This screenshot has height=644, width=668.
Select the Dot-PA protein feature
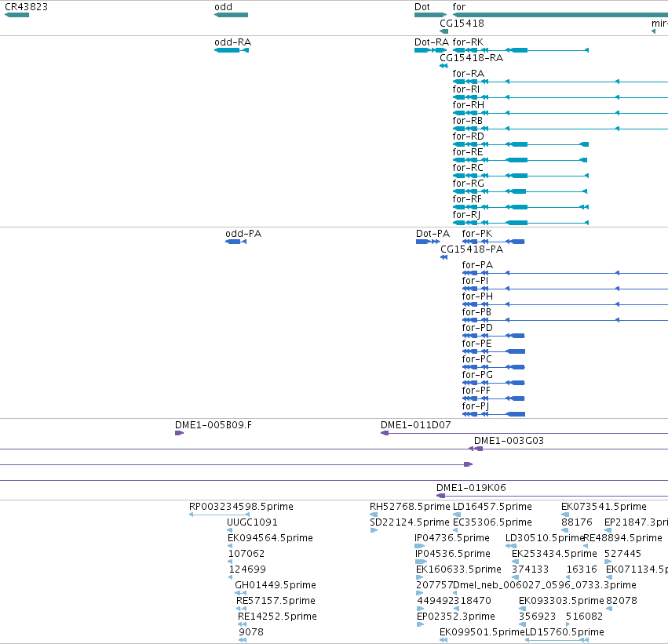pos(428,242)
